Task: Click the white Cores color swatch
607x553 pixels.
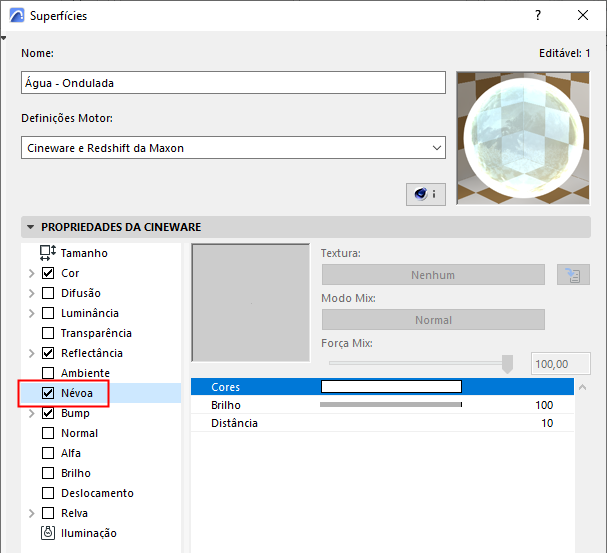Action: tap(391, 387)
